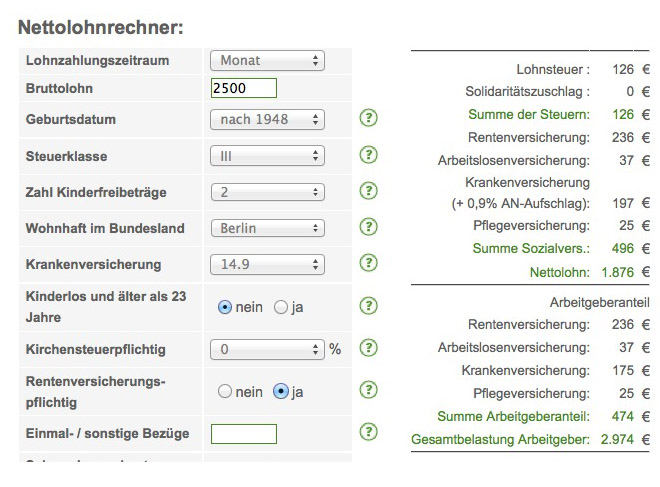Open help icon beside Krankenversicherung dropdown
Viewport: 660px width, 487px height.
coord(368,263)
